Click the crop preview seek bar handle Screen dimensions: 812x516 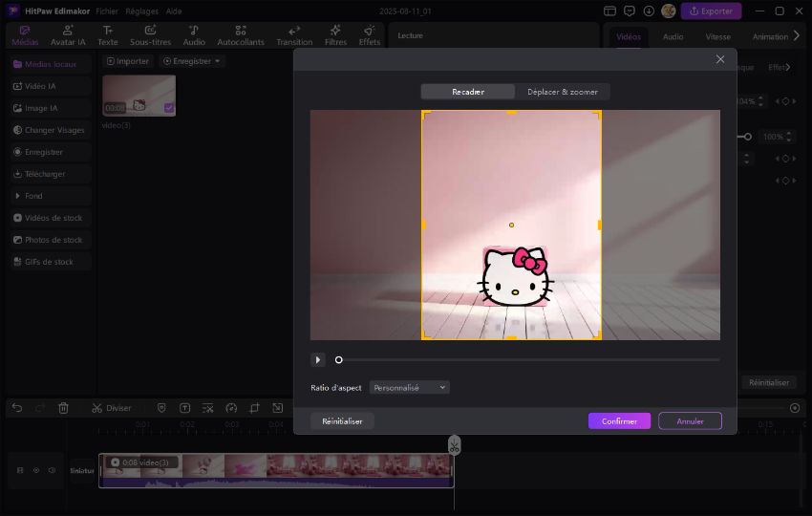coord(339,359)
